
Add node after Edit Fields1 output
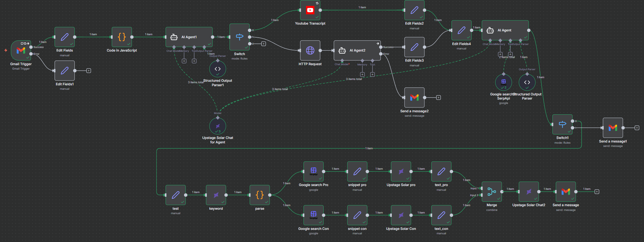pyautogui.click(x=89, y=71)
